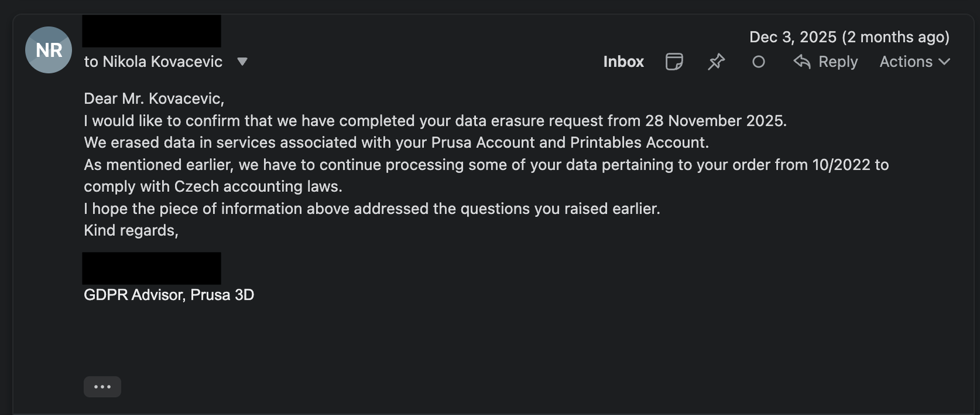Screen dimensions: 980x415
Task: Click the redacted name above GDPR Advisor
Action: [x=151, y=268]
